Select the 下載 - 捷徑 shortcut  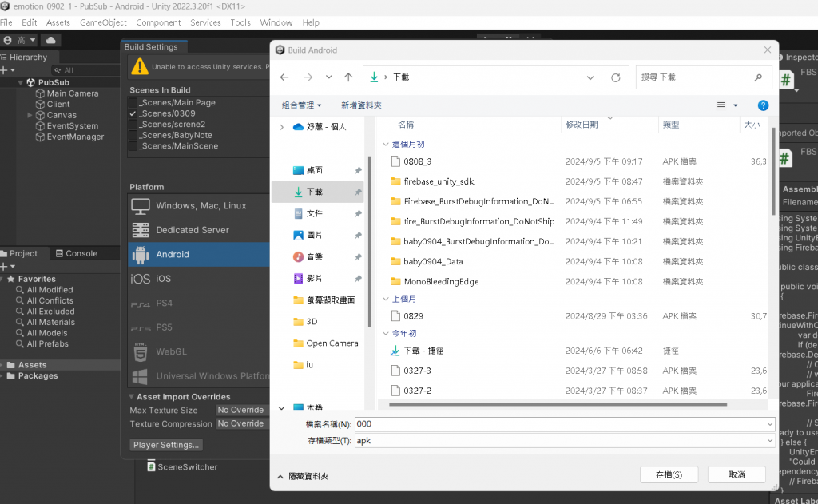423,351
